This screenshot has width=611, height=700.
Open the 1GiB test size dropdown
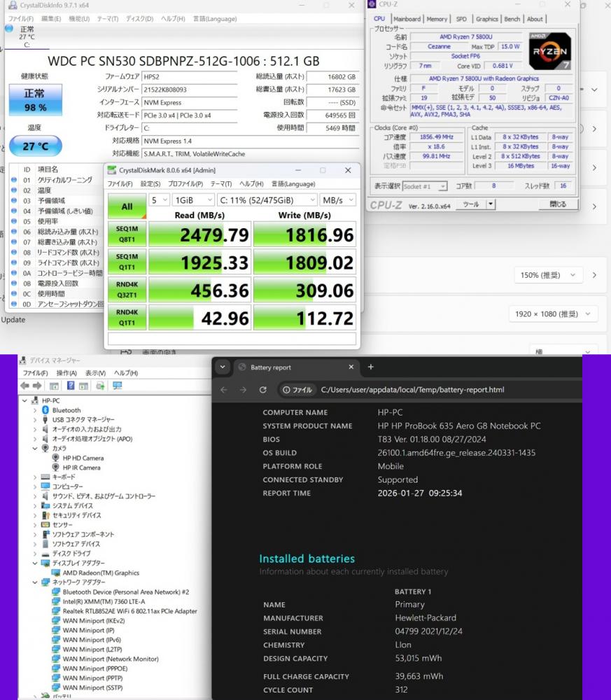click(193, 200)
